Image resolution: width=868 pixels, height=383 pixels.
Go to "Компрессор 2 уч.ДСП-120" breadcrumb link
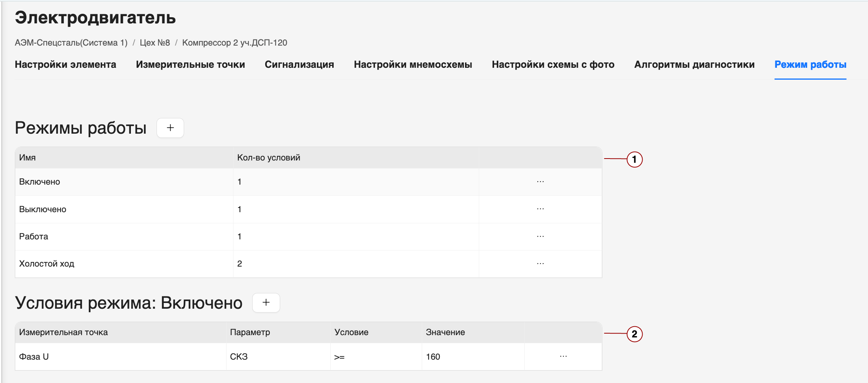pos(235,43)
